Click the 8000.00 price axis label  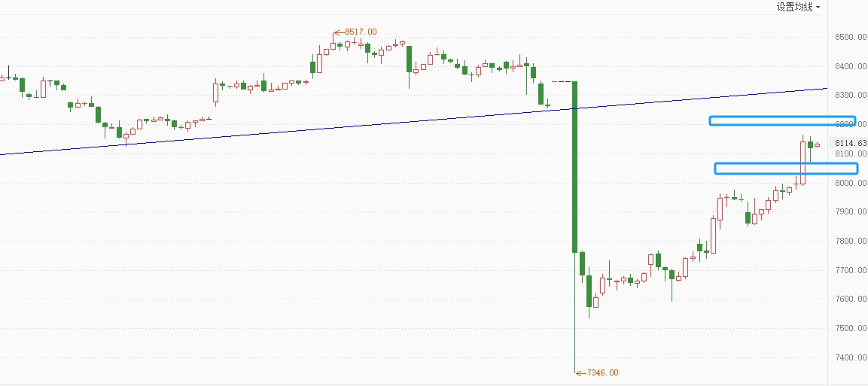coord(851,183)
